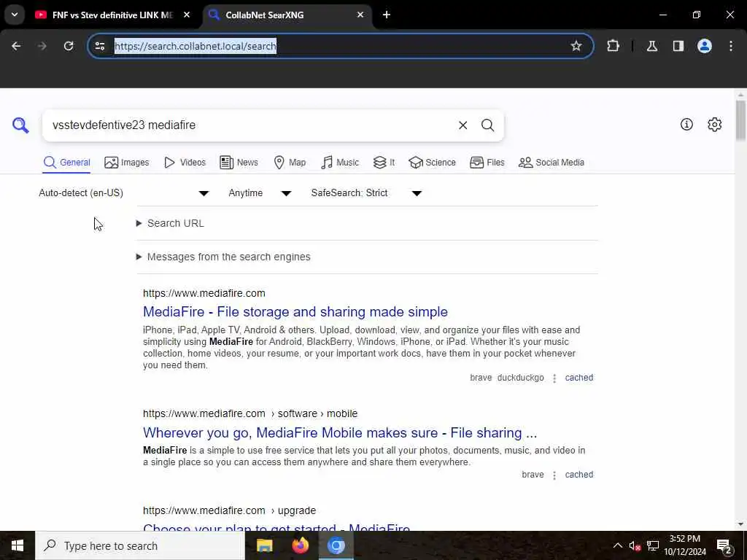Open options dots for first MediaFire result
The image size is (747, 560).
(x=554, y=378)
